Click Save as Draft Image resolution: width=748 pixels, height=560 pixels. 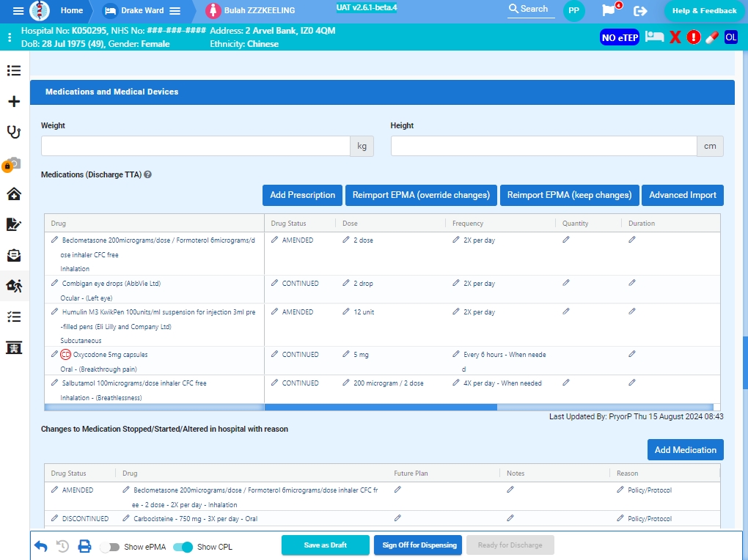[x=326, y=545]
